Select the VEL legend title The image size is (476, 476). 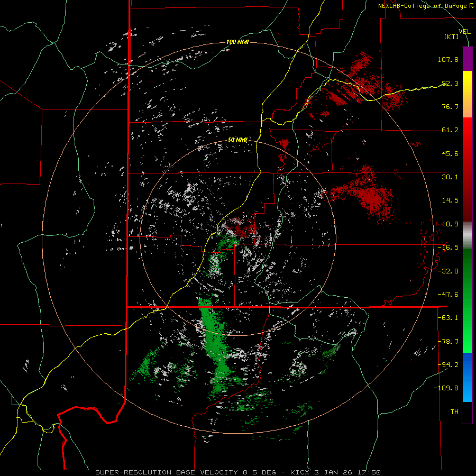[x=464, y=32]
